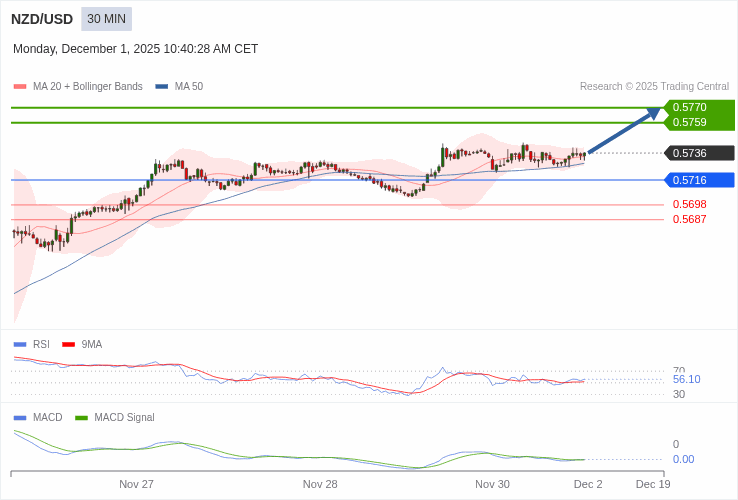Click the RSI legend marker
Viewport: 738px width, 500px height.
coord(20,345)
